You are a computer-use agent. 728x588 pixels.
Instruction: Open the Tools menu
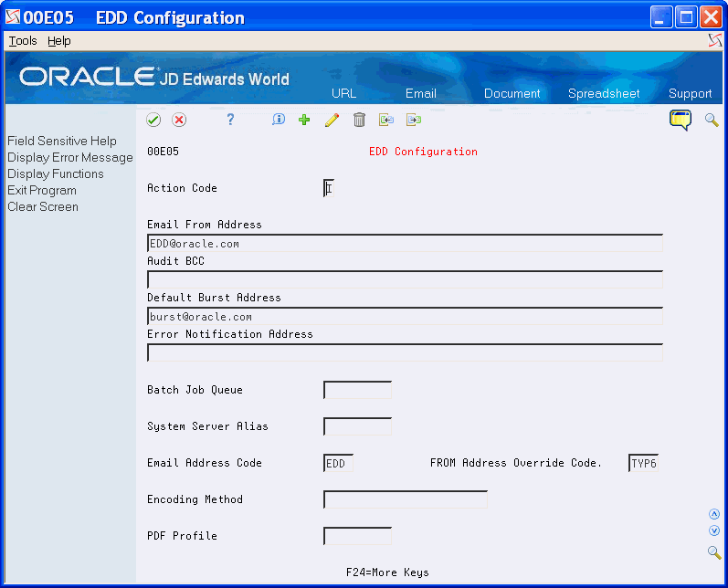pos(23,41)
